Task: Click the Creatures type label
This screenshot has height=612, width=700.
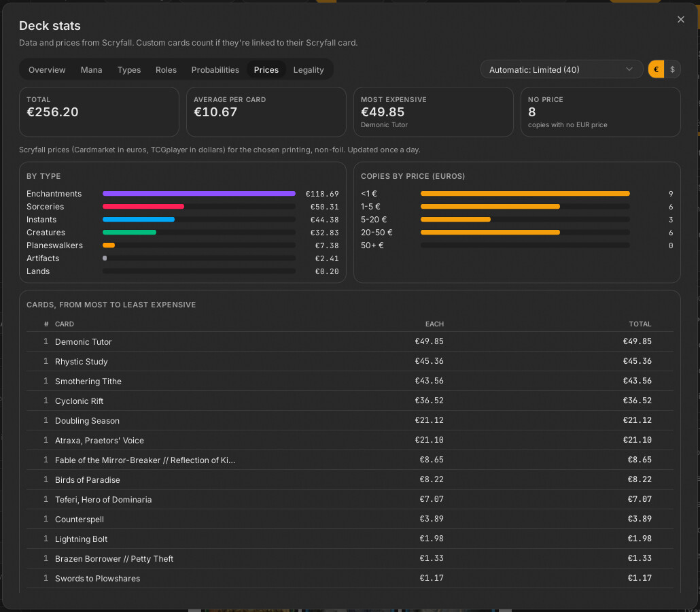Action: tap(46, 233)
